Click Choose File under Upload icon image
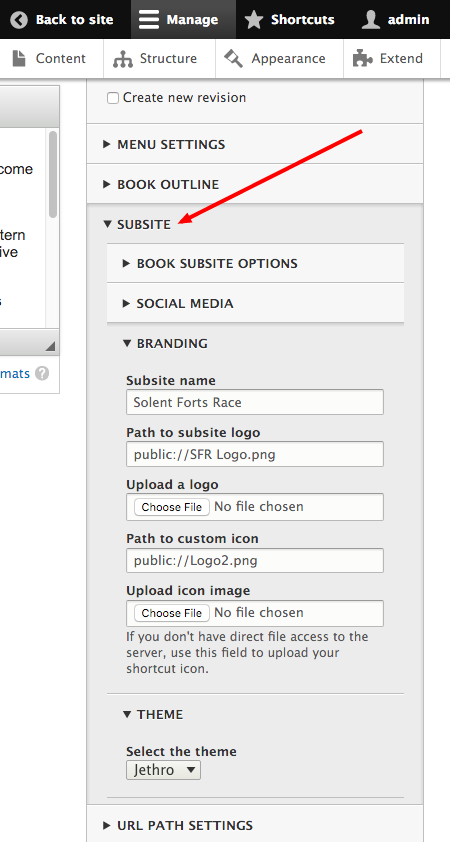 pyautogui.click(x=172, y=613)
